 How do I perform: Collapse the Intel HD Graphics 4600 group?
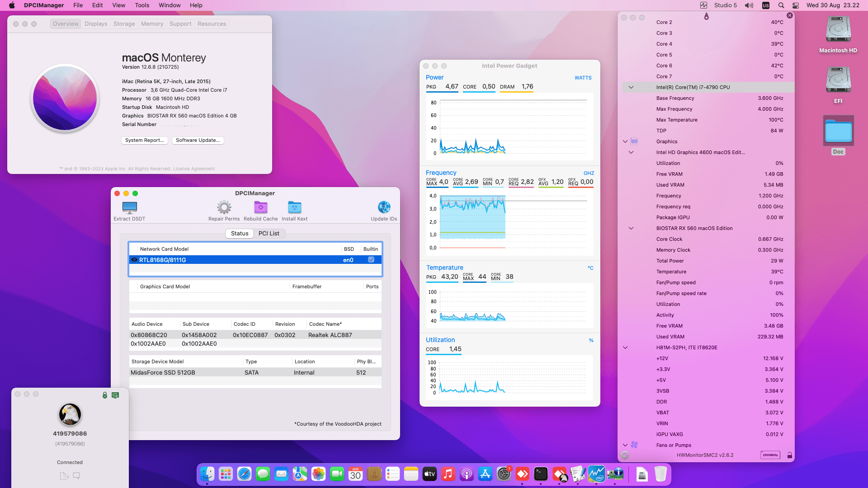tap(631, 152)
